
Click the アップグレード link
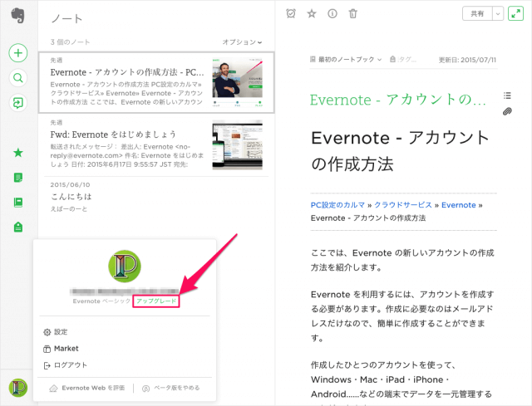pos(156,301)
